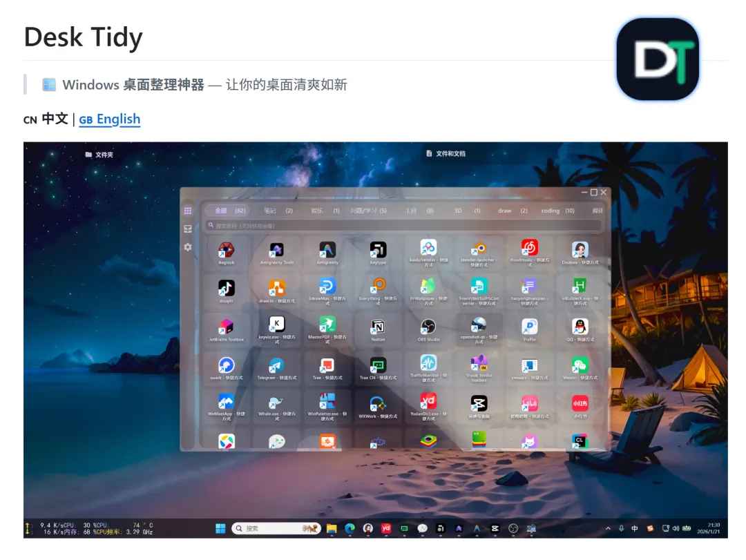Viewport: 746px width, 560px height.
Task: Switch to the 笔记 (2) tab
Action: pyautogui.click(x=278, y=211)
